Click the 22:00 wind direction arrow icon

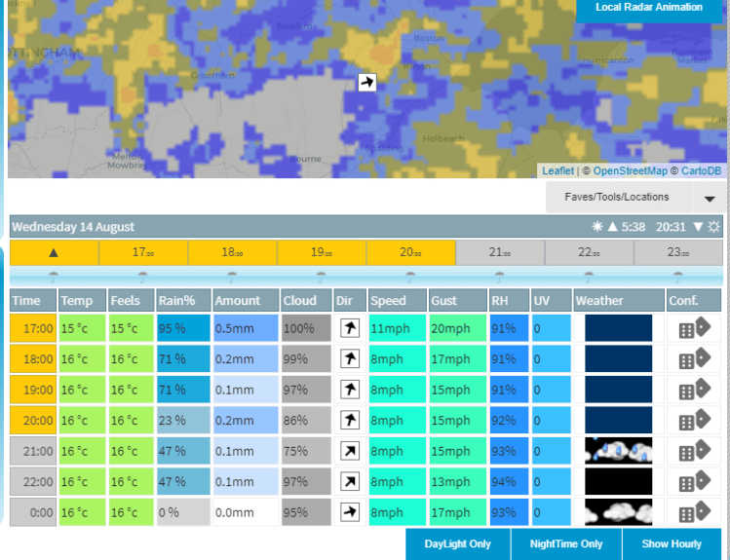350,482
